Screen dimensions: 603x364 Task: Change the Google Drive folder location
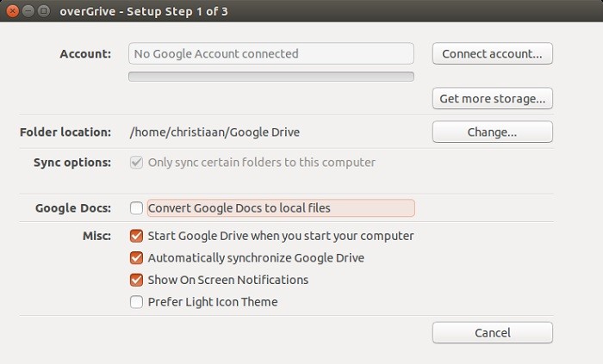[x=492, y=132]
